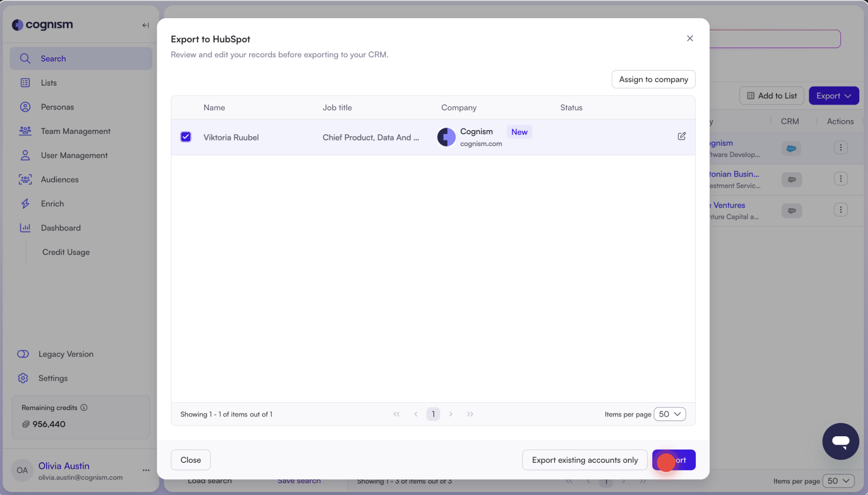Click the Cognism company logo in row
The width and height of the screenshot is (868, 495).
pos(446,137)
